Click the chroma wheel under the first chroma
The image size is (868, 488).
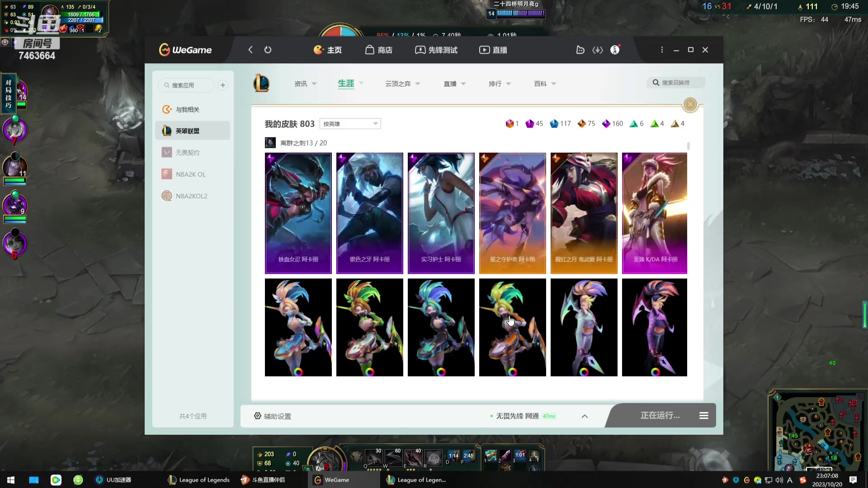coord(298,372)
